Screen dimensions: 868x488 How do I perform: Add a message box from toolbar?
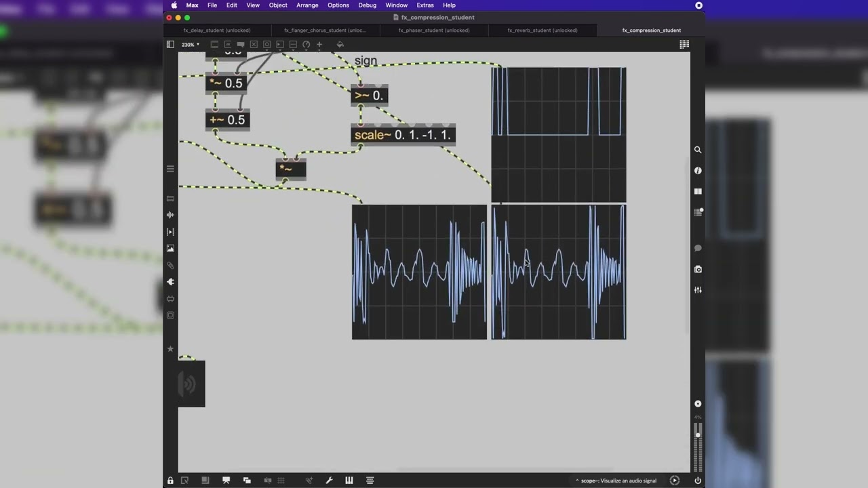click(227, 45)
